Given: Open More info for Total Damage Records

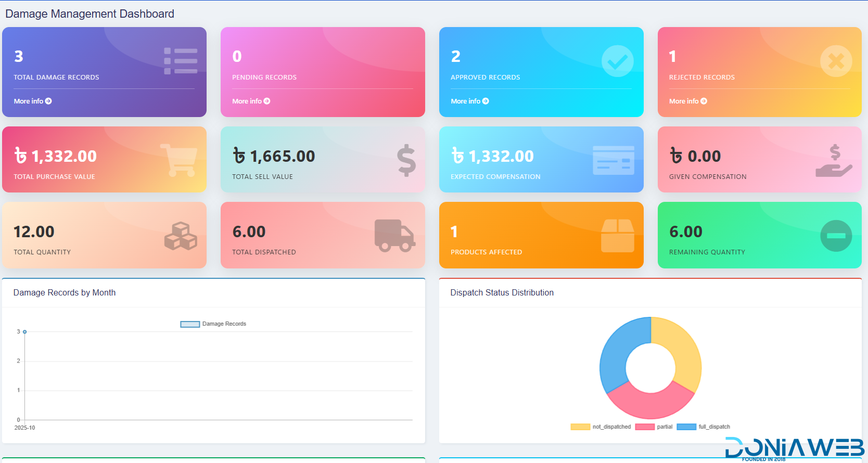Looking at the screenshot, I should [33, 101].
